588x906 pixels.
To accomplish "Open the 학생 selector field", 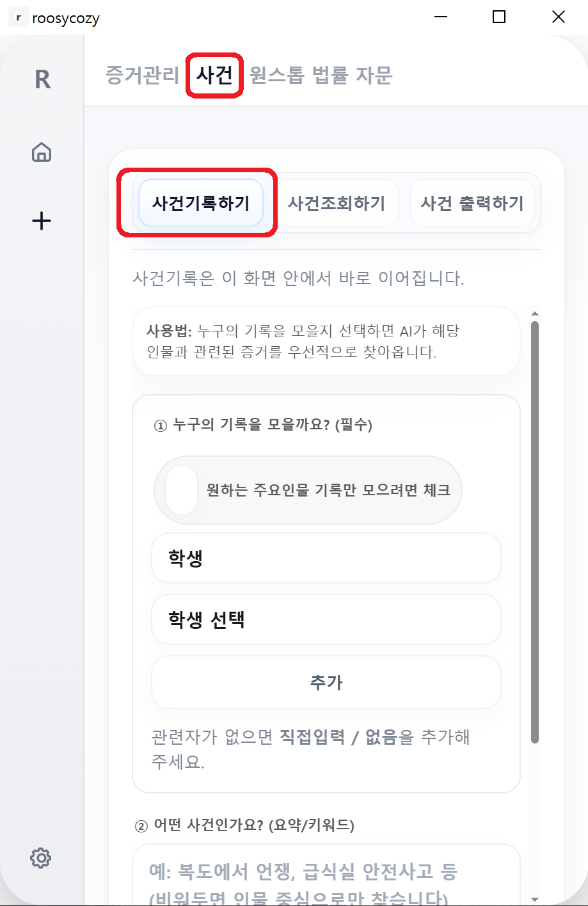I will tap(326, 557).
